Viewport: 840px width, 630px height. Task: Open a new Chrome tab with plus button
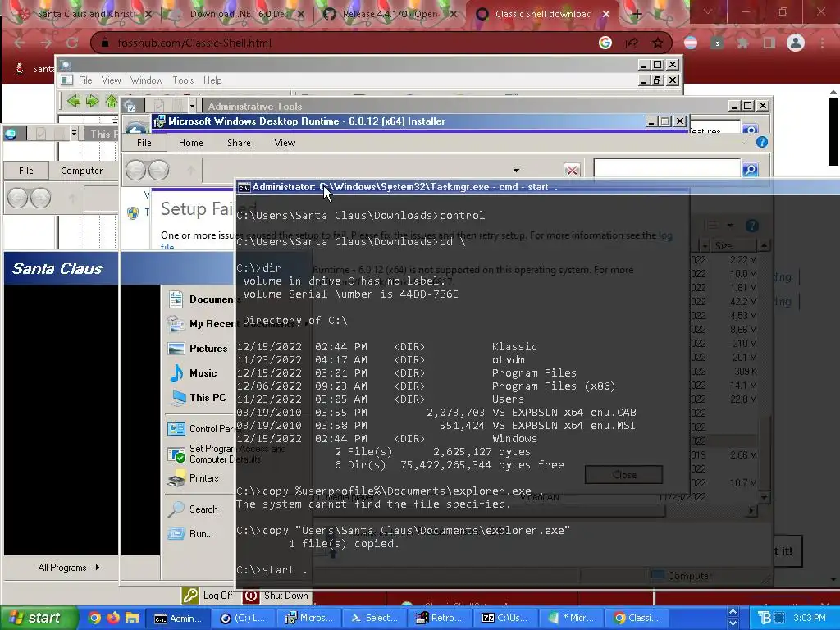point(637,14)
